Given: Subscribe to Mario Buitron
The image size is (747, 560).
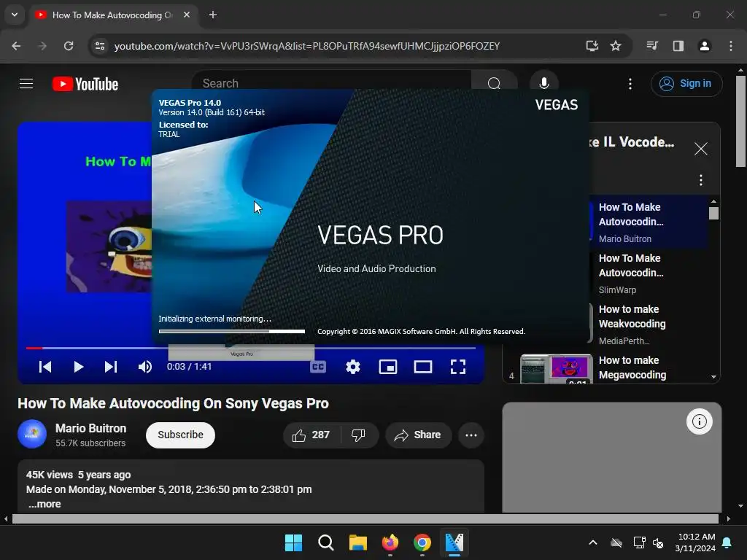Looking at the screenshot, I should (181, 435).
